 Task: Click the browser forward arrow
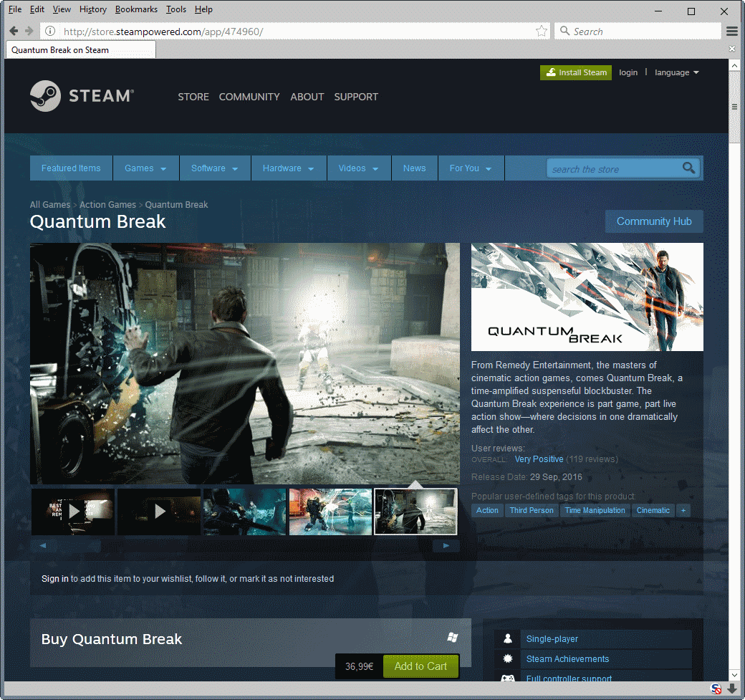(x=29, y=32)
